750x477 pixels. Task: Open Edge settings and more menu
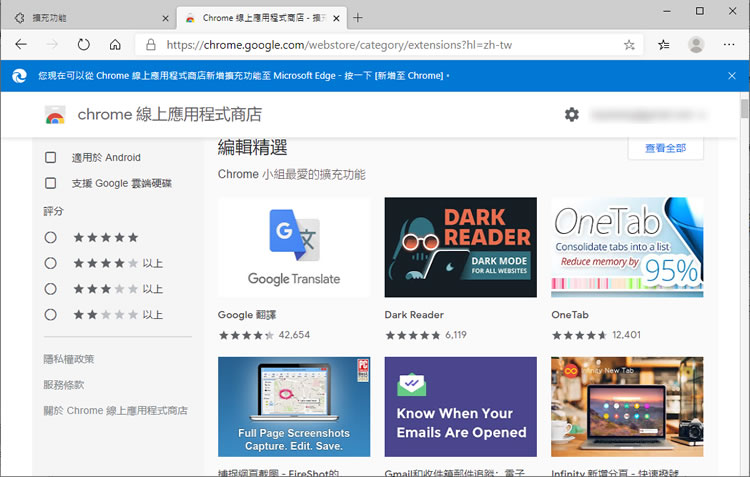coord(729,44)
